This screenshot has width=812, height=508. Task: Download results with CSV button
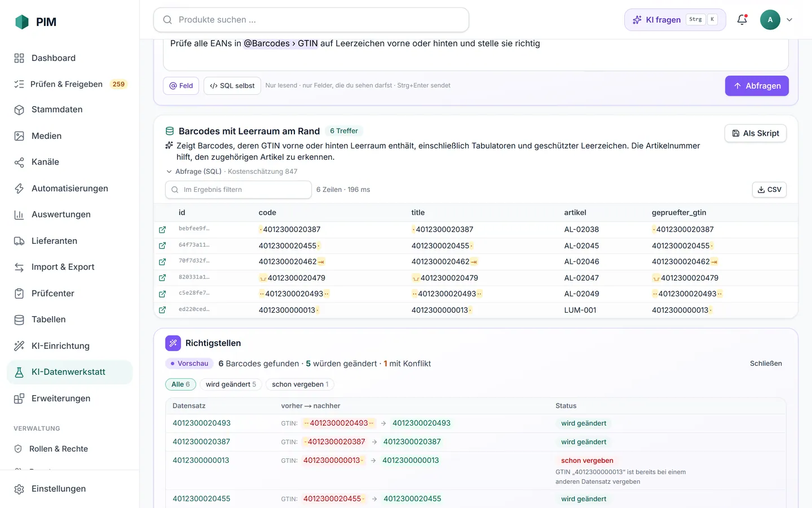click(x=769, y=190)
